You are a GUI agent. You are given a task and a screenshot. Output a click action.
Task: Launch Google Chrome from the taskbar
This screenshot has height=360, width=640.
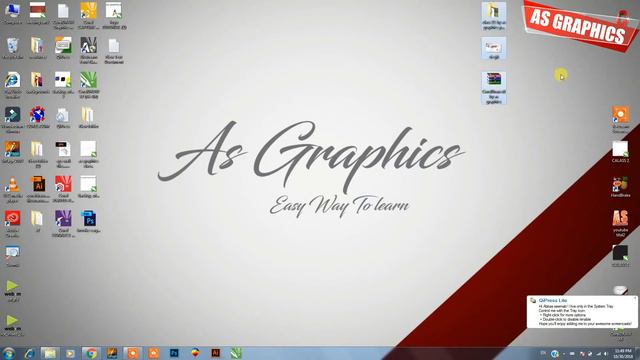[91, 353]
